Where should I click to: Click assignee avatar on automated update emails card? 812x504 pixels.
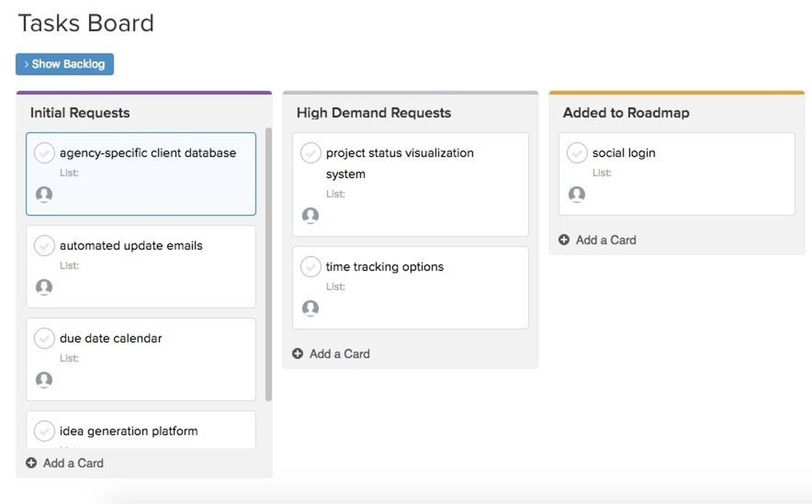[44, 287]
